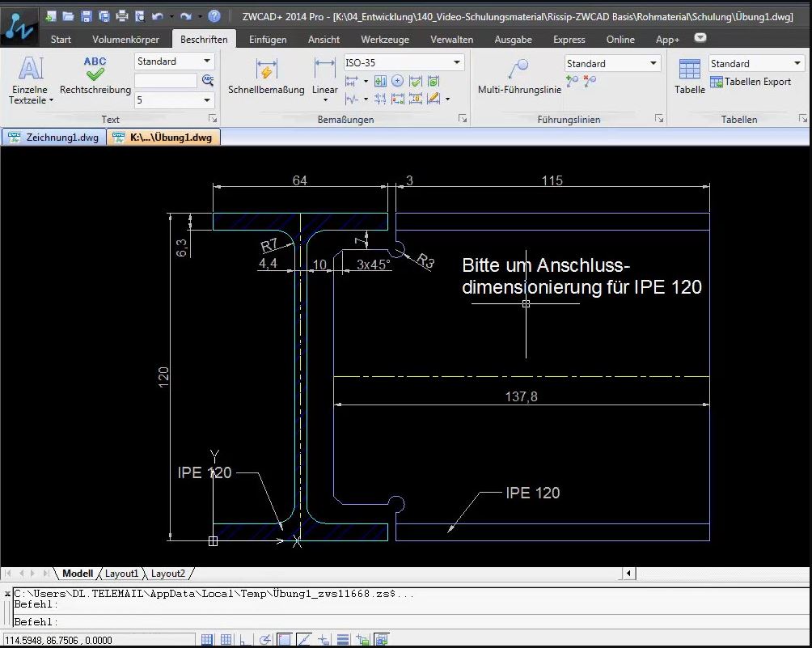This screenshot has width=812, height=648.
Task: Click the tolerance icon in Bemaßungen panel
Action: [380, 82]
